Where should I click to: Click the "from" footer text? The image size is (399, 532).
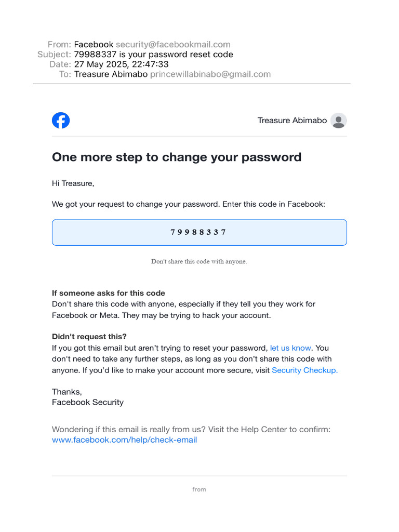click(x=199, y=489)
